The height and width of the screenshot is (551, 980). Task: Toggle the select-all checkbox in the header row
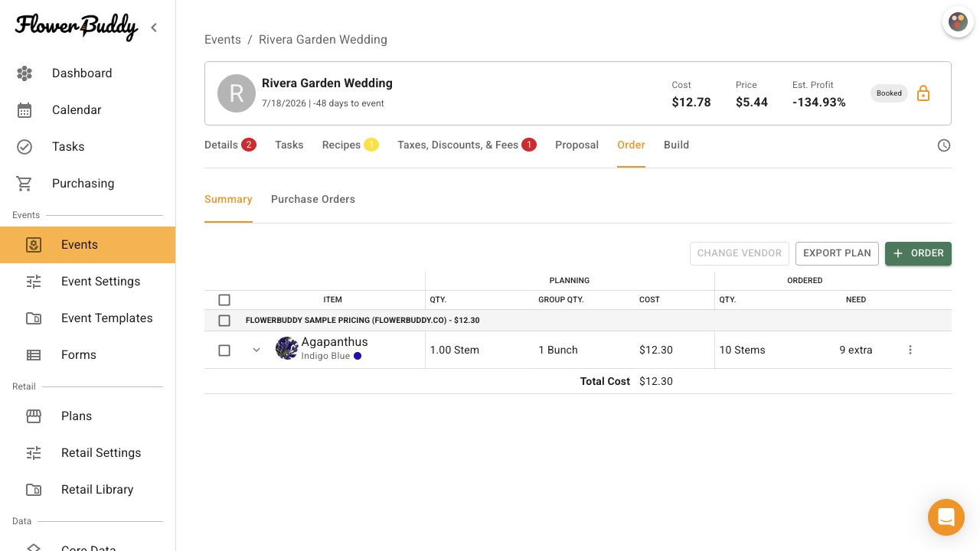click(224, 300)
